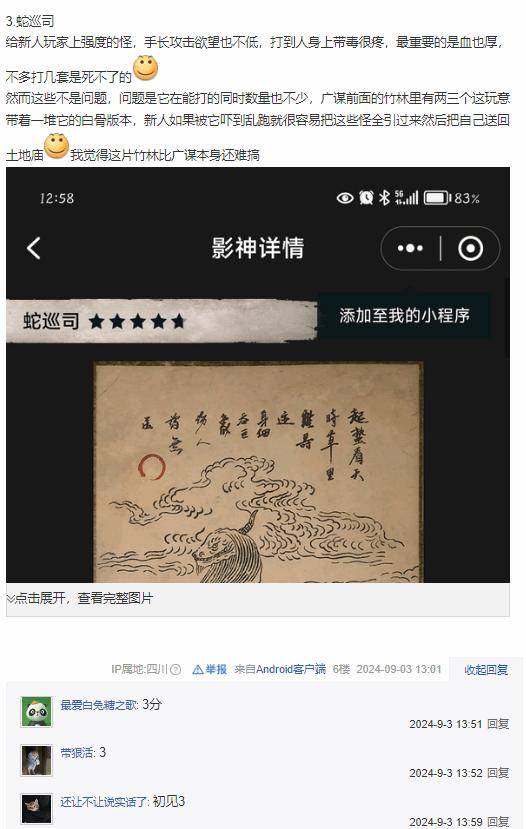Click the back arrow in the embedded screenshot
The height and width of the screenshot is (829, 526).
point(34,248)
